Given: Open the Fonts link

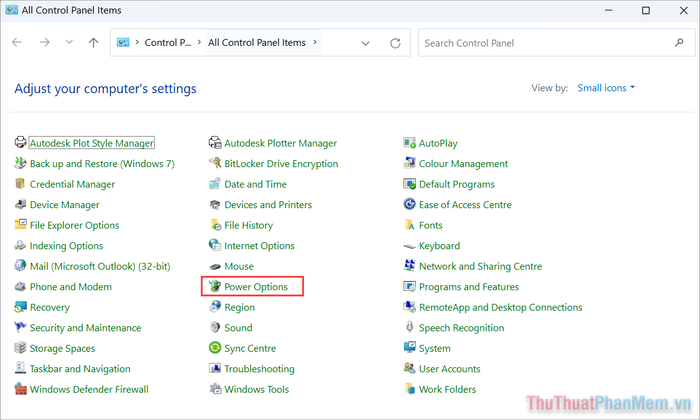Looking at the screenshot, I should coord(430,225).
